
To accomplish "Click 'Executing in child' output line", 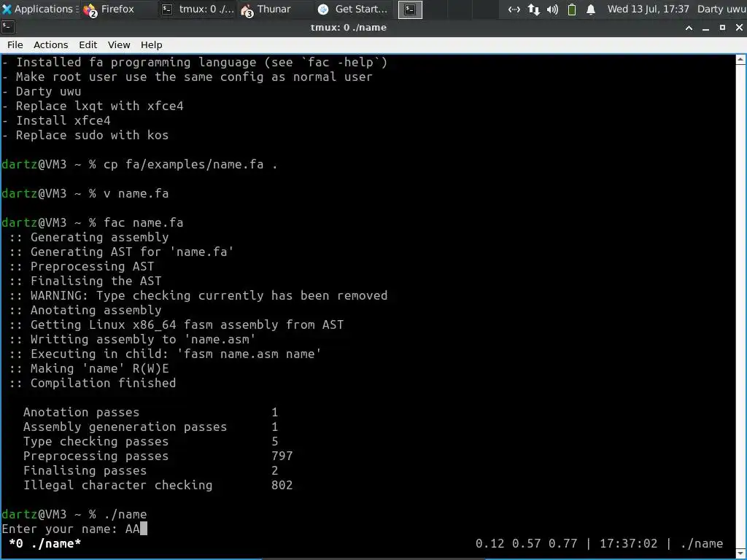I will coord(165,354).
